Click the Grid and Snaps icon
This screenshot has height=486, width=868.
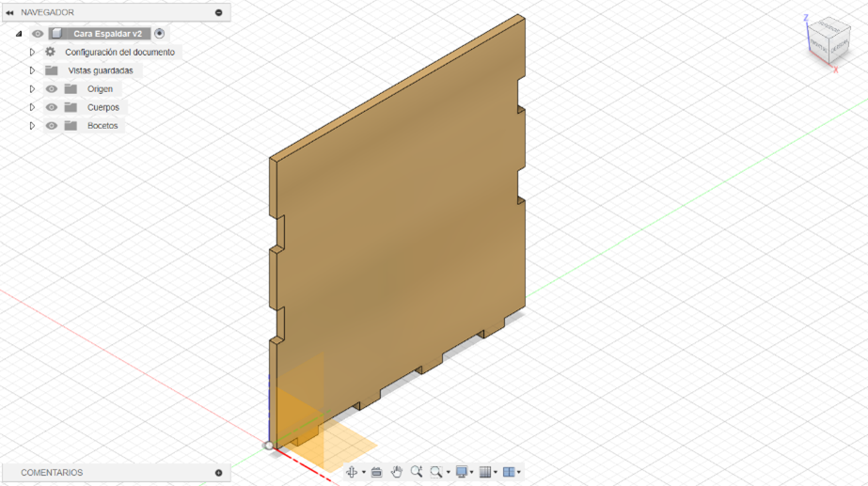(485, 472)
